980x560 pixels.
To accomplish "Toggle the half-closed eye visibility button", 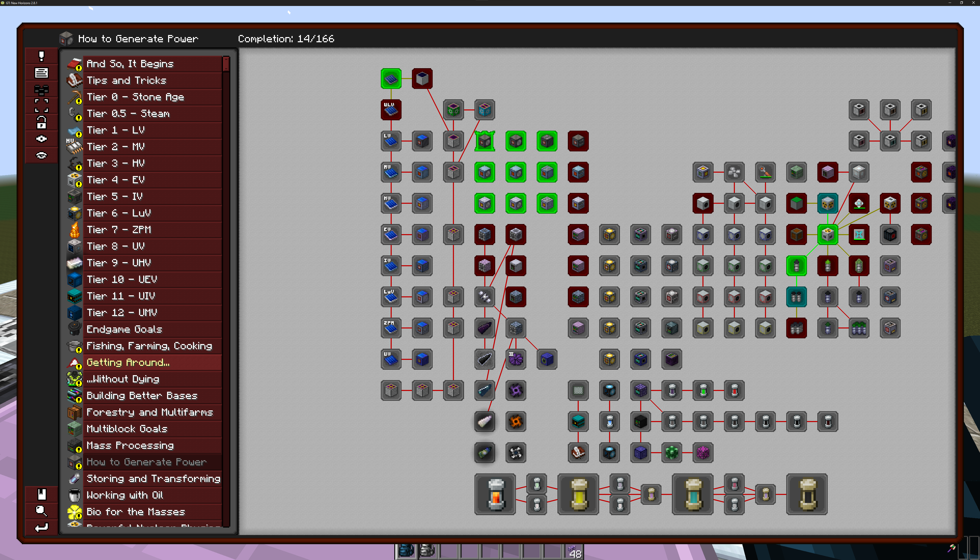I will click(42, 155).
